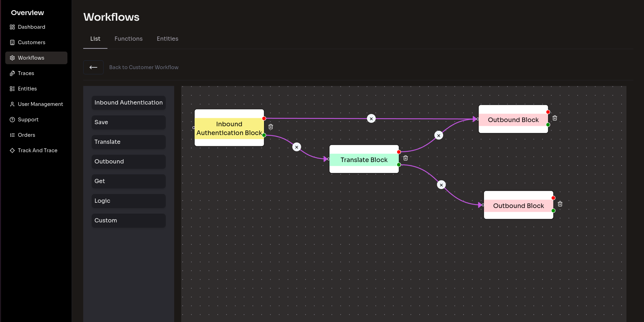Select the Save palette block
This screenshot has width=644, height=322.
129,122
